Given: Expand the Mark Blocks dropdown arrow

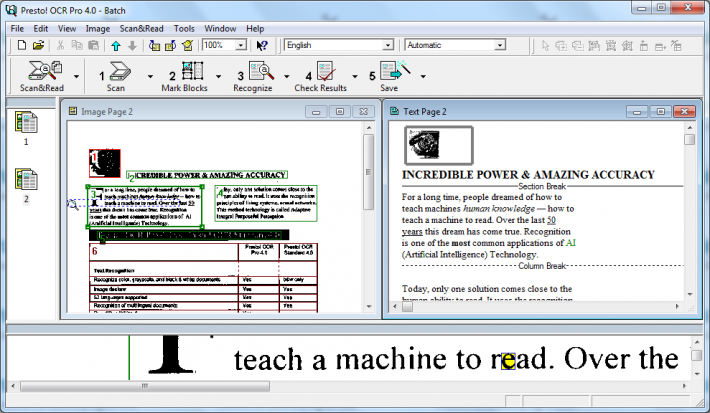Looking at the screenshot, I should point(219,77).
